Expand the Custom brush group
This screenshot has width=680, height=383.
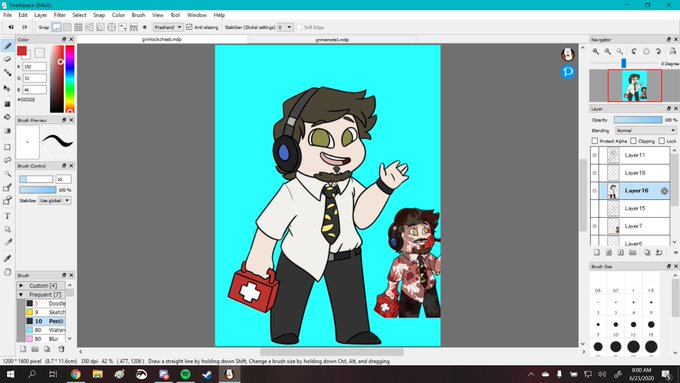tap(21, 285)
